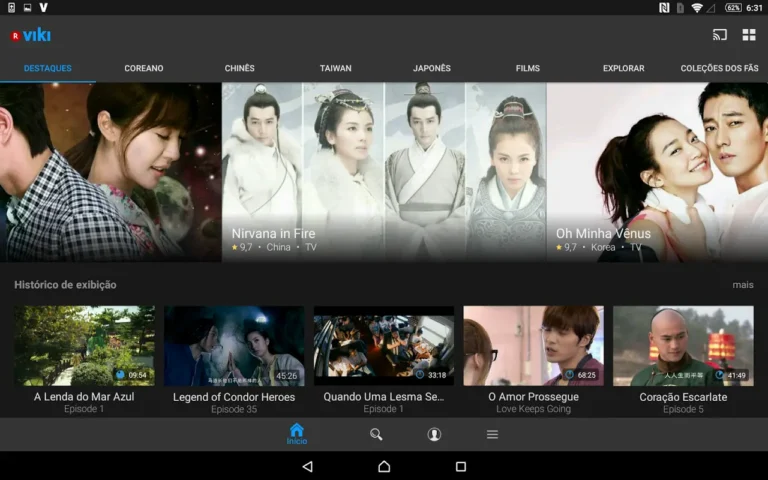Screen dimensions: 768x480
Task: Switch to the grid view icon
Action: (749, 35)
